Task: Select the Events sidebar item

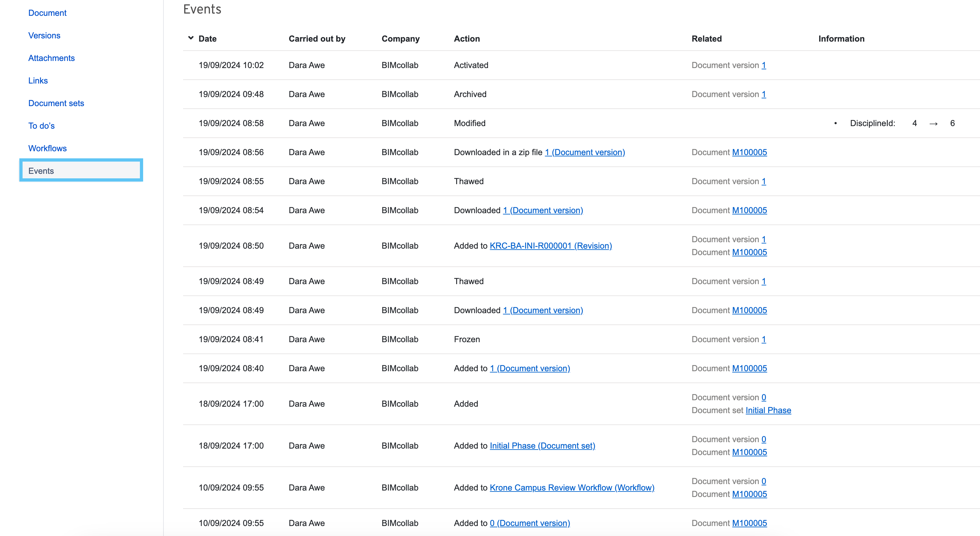Action: point(81,171)
